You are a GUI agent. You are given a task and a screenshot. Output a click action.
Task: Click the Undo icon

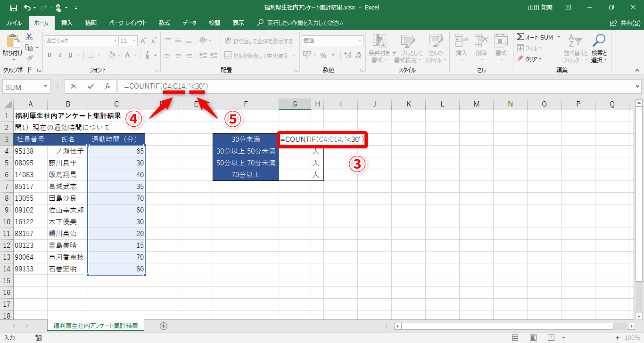(27, 8)
